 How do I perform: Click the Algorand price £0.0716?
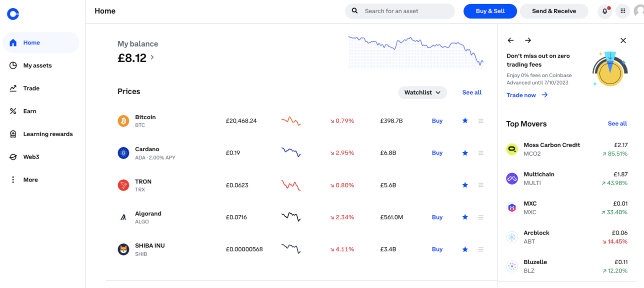(x=236, y=217)
